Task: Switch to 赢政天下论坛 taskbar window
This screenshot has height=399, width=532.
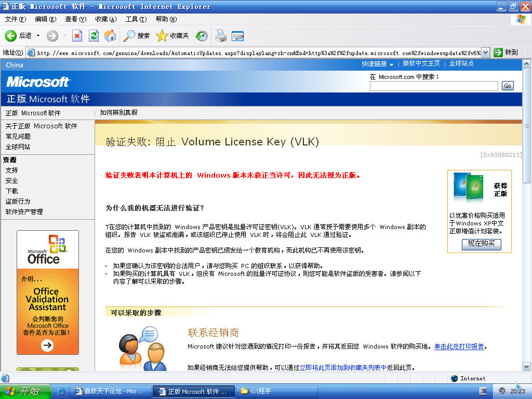Action: (x=111, y=391)
